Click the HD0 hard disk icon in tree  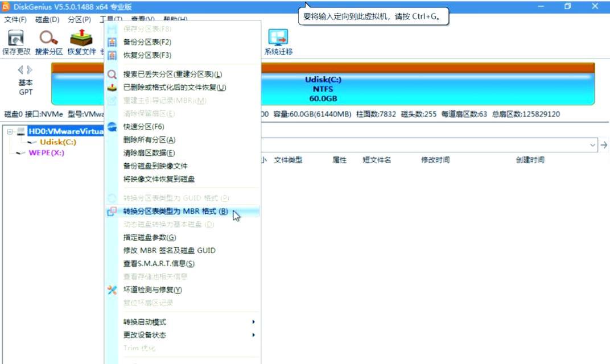click(x=21, y=131)
